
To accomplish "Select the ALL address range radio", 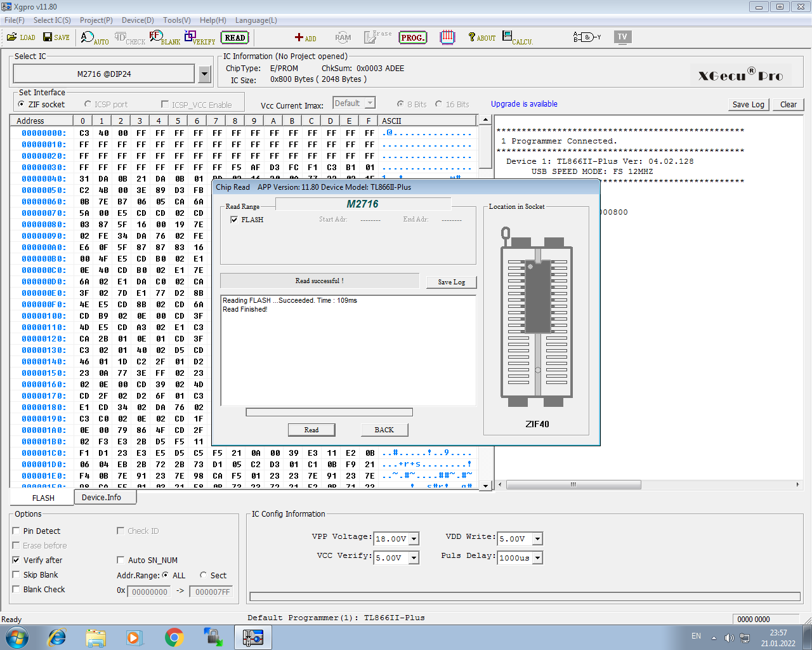I will pyautogui.click(x=166, y=575).
